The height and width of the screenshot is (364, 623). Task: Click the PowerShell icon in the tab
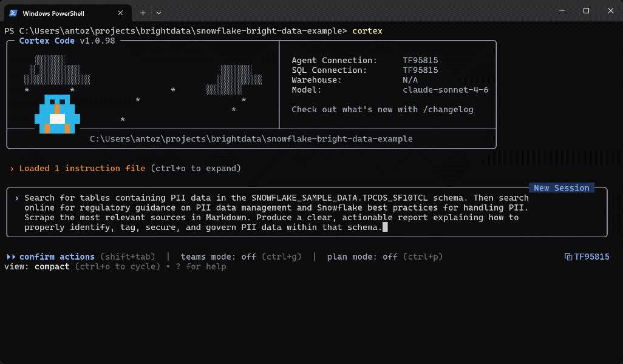(x=13, y=13)
